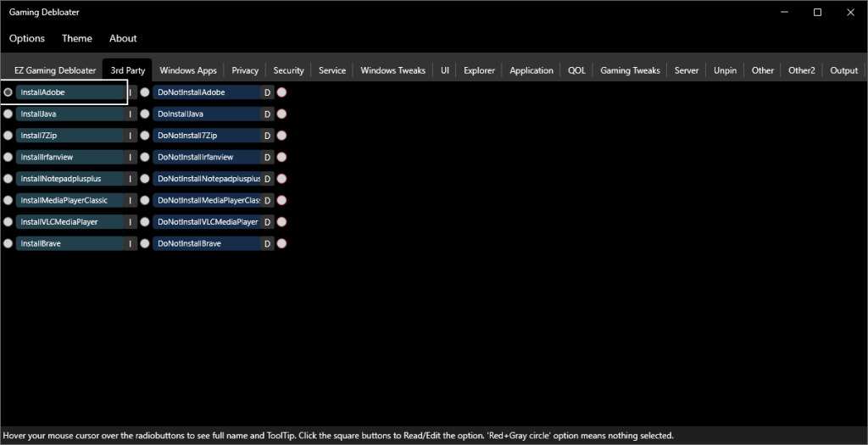868x445 pixels.
Task: Click the 'I' square button next to InstallMediaPlayerClassic
Action: point(131,200)
